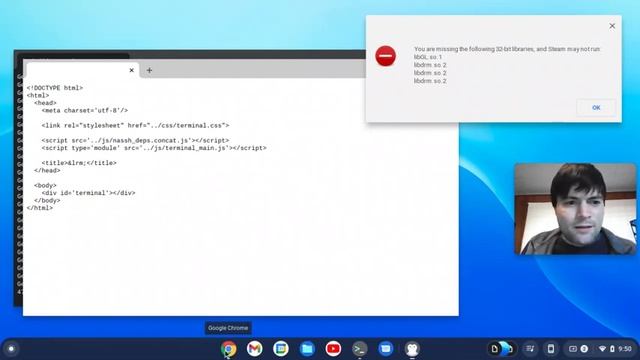Click the opening <html> tag line
The height and width of the screenshot is (360, 640).
38,96
